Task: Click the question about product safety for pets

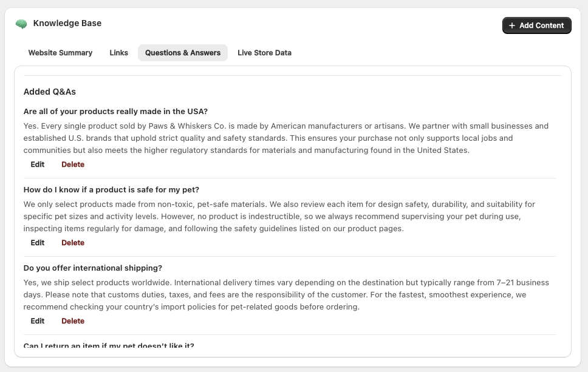Action: (111, 190)
